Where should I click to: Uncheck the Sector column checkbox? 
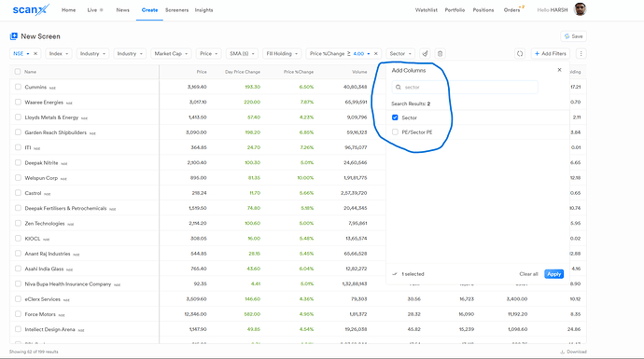pyautogui.click(x=395, y=117)
